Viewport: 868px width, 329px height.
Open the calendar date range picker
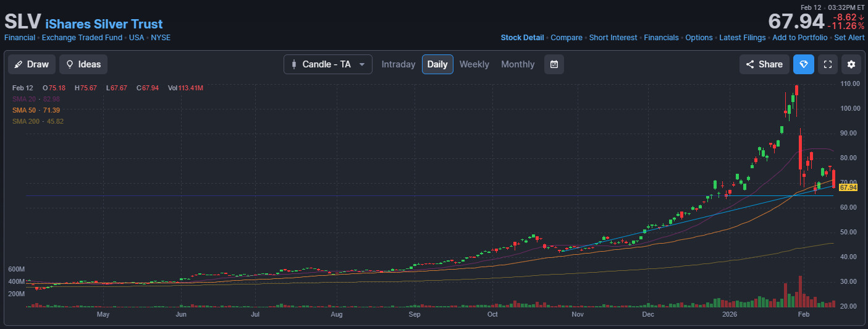(554, 64)
